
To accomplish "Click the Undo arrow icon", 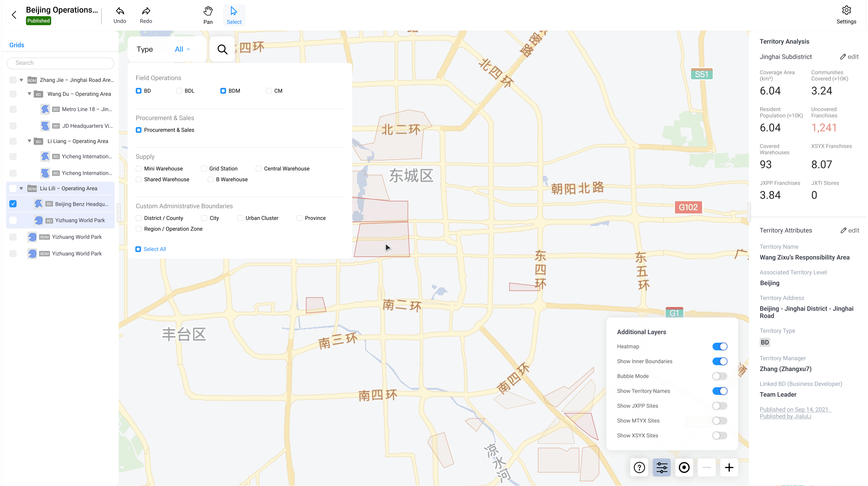I will 120,11.
